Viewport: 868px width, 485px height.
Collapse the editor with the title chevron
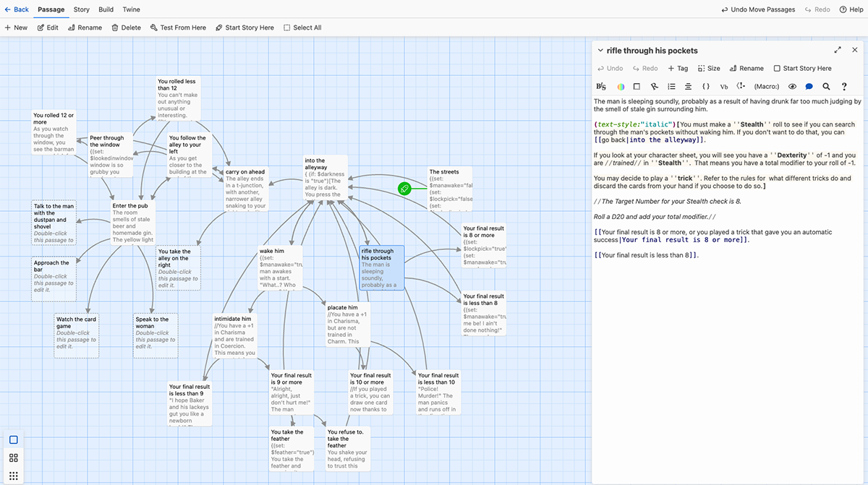(600, 51)
